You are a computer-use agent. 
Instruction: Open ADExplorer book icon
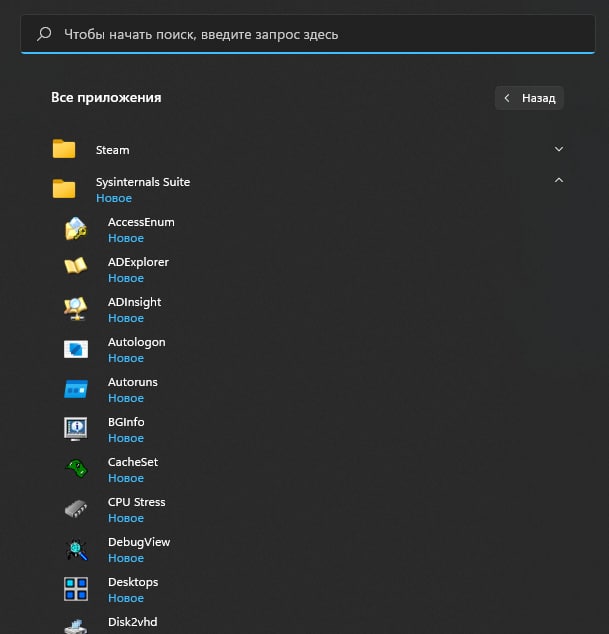76,266
